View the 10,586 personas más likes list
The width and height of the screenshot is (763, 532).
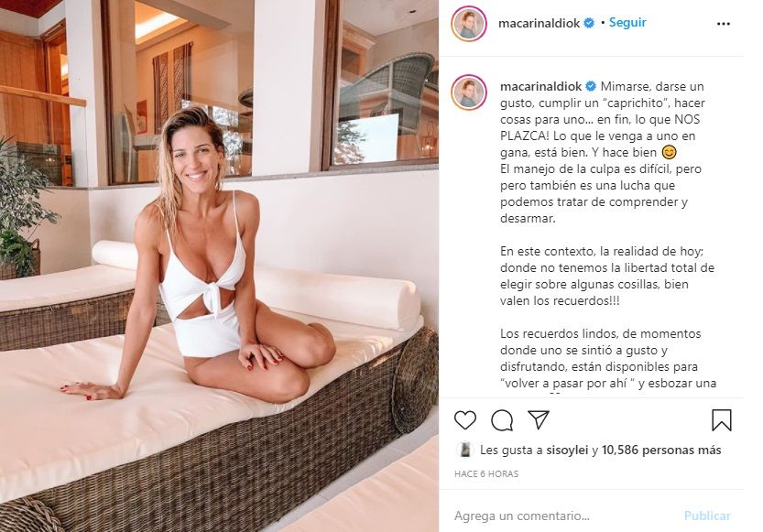(661, 451)
